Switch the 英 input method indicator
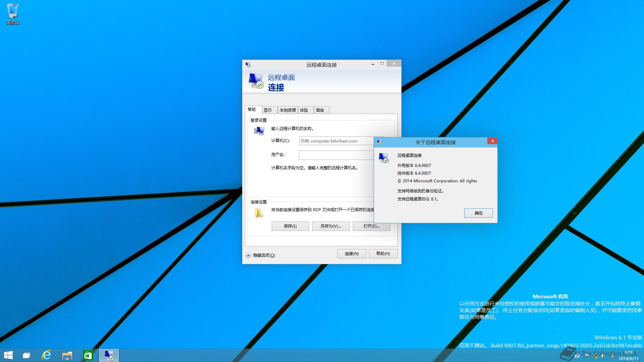Image resolution: width=644 pixels, height=362 pixels. pyautogui.click(x=612, y=356)
